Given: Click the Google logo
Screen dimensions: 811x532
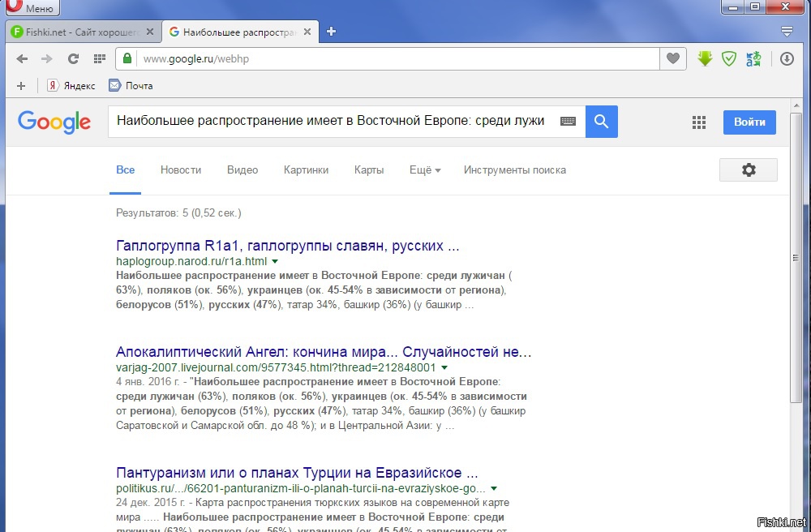Looking at the screenshot, I should pos(54,122).
